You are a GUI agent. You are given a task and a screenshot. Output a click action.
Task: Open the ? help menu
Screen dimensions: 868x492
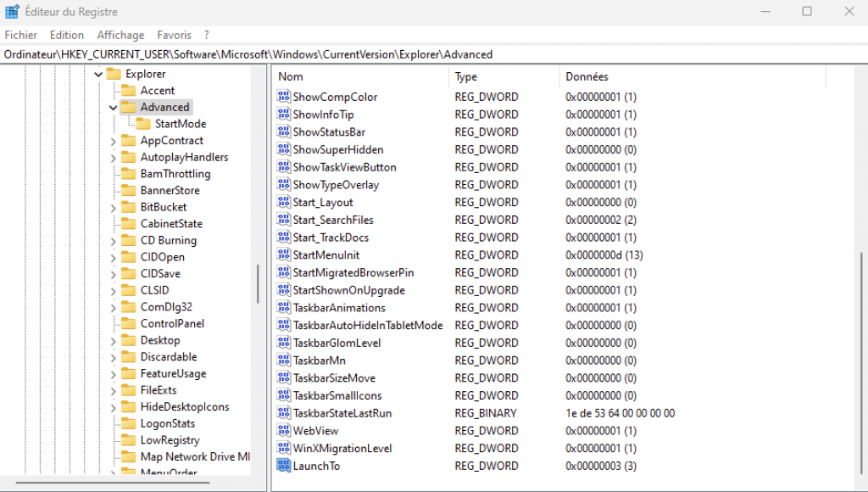pos(207,35)
